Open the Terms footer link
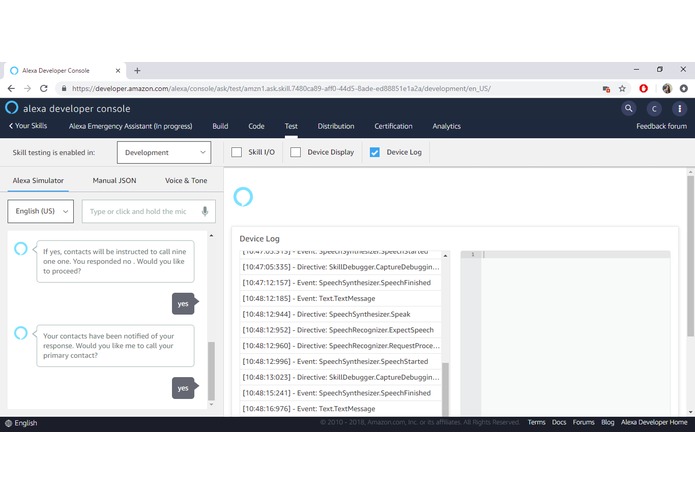Screen dimensions: 695x494 coord(536,422)
